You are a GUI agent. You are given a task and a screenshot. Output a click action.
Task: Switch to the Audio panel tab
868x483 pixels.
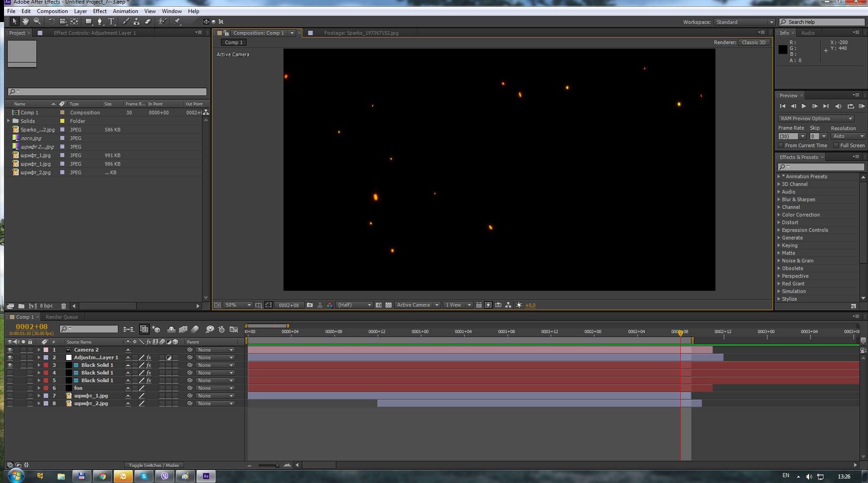(808, 33)
